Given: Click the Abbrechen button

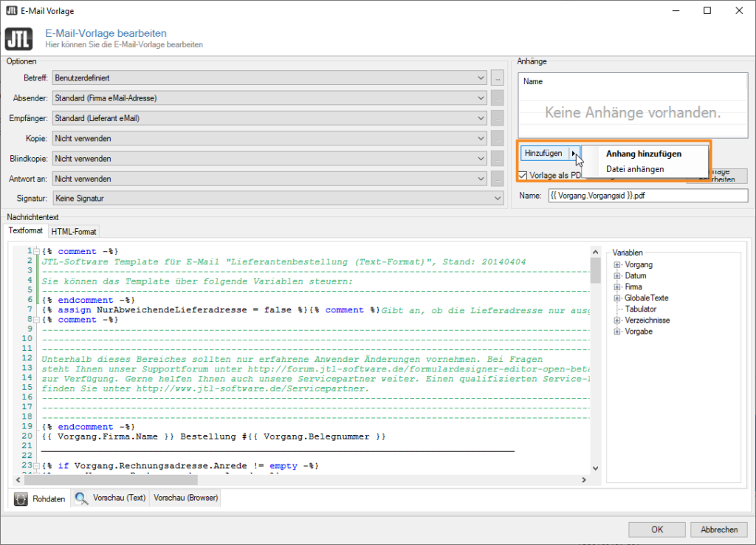Looking at the screenshot, I should point(718,529).
